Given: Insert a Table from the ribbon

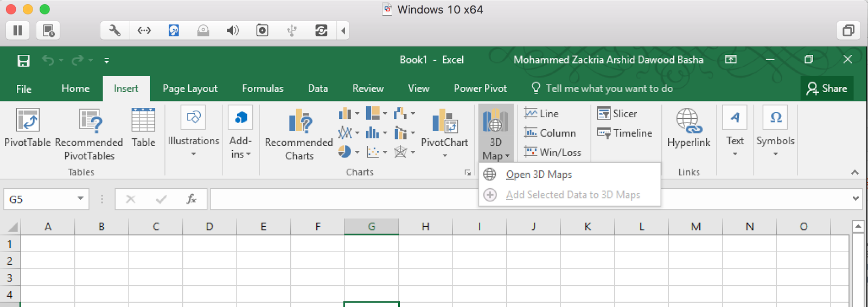Looking at the screenshot, I should [143, 129].
